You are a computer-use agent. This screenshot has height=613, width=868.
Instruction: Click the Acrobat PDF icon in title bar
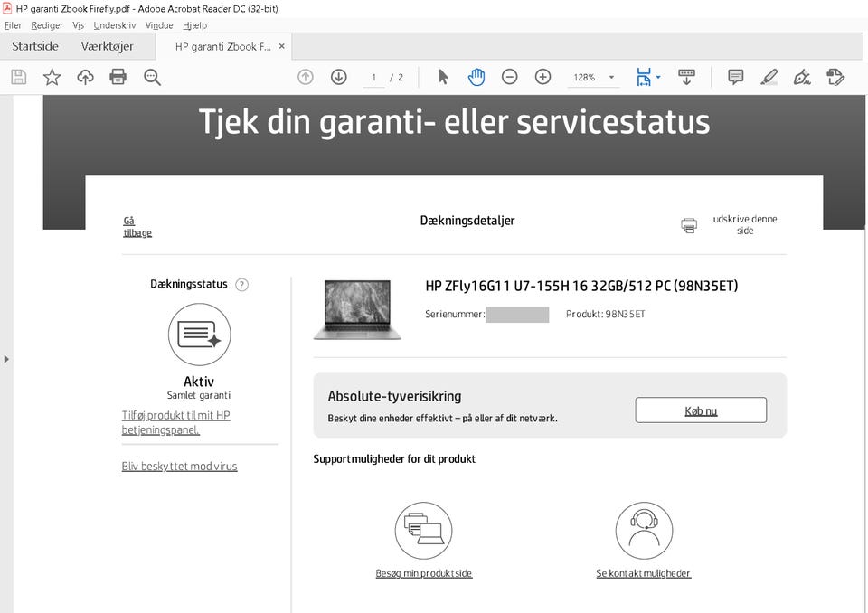coord(7,8)
